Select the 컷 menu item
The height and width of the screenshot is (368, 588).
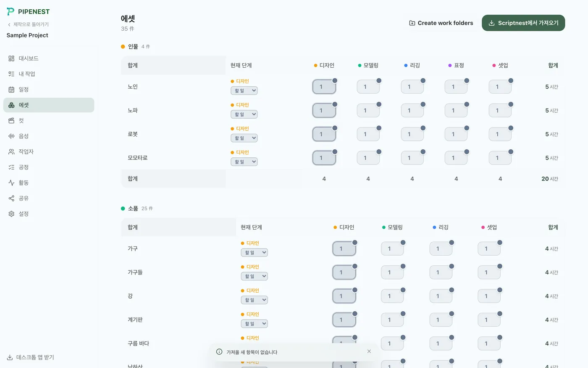click(x=49, y=121)
